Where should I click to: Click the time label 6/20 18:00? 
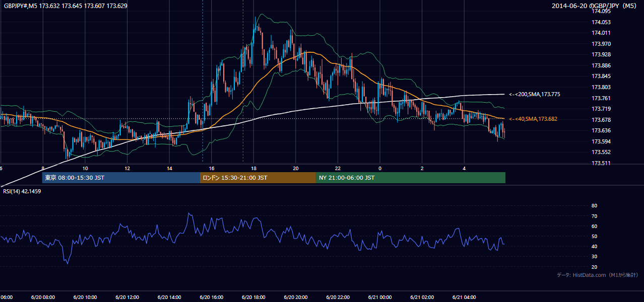pyautogui.click(x=253, y=297)
